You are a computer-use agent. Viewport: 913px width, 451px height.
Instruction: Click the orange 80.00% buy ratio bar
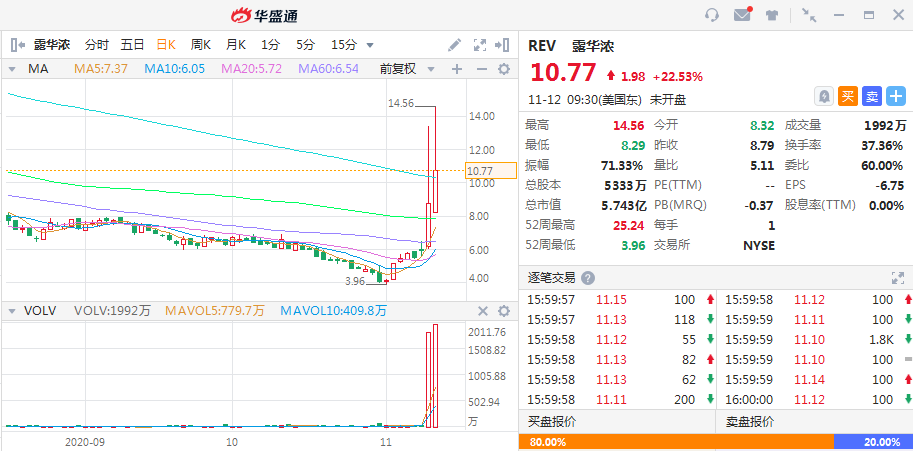click(676, 442)
